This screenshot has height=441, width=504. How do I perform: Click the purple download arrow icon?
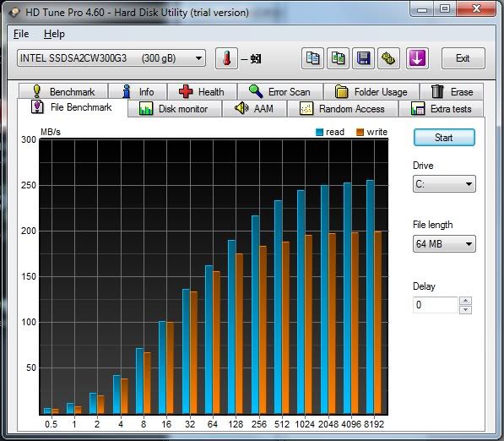[x=417, y=58]
